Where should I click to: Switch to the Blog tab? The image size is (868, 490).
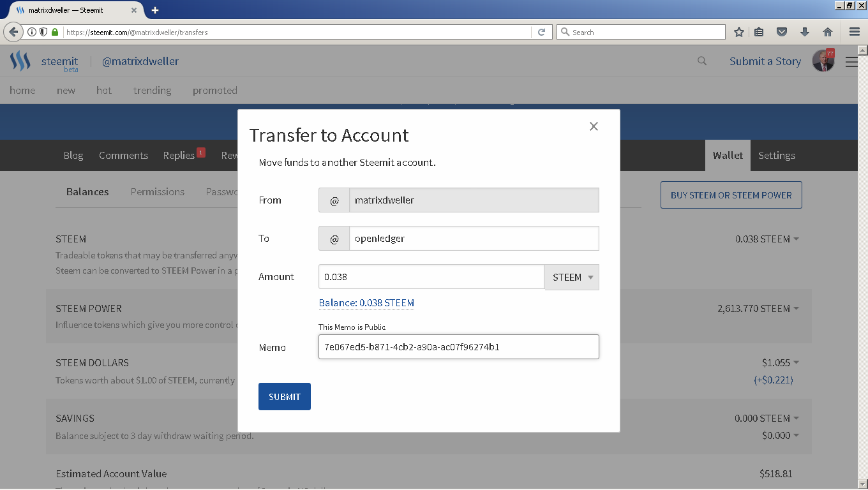73,155
